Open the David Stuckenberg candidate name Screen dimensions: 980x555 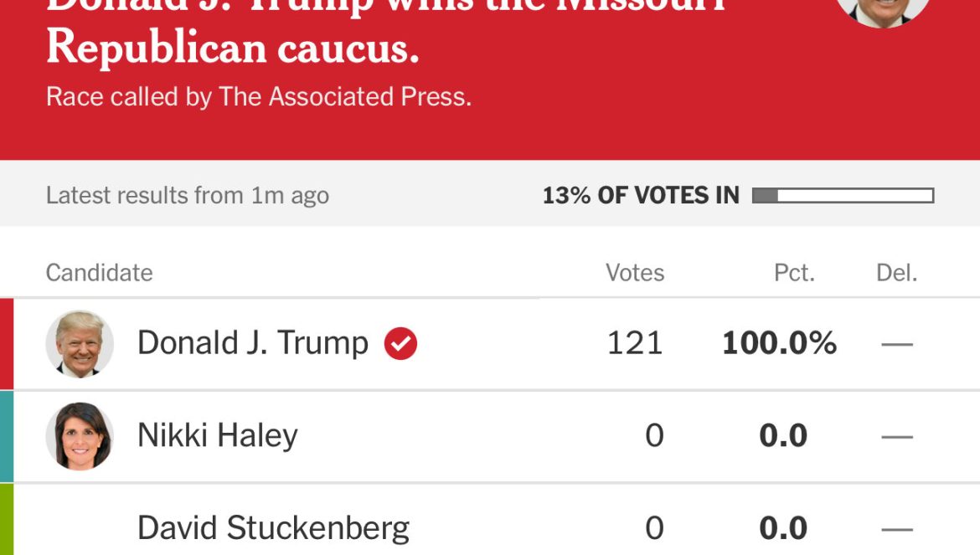click(273, 528)
